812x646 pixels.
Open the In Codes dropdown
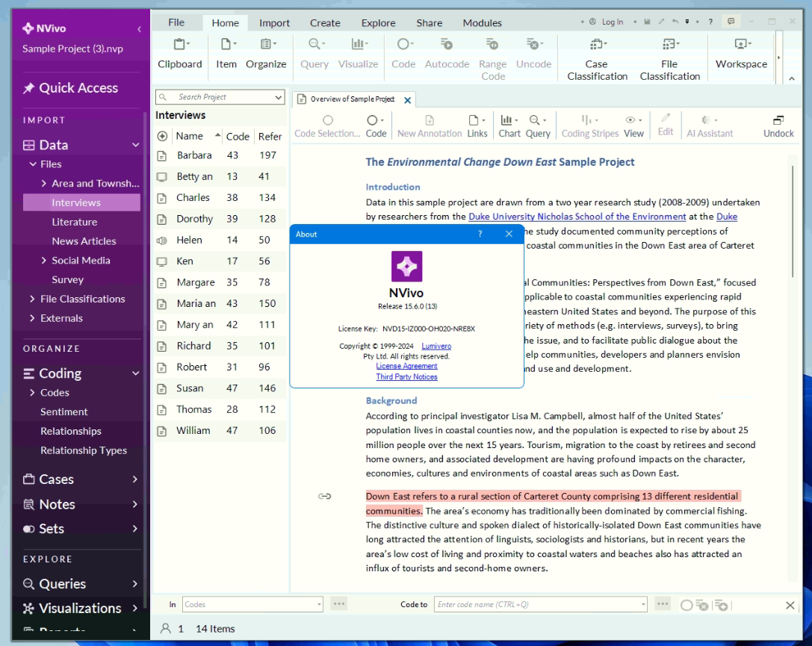pos(319,604)
